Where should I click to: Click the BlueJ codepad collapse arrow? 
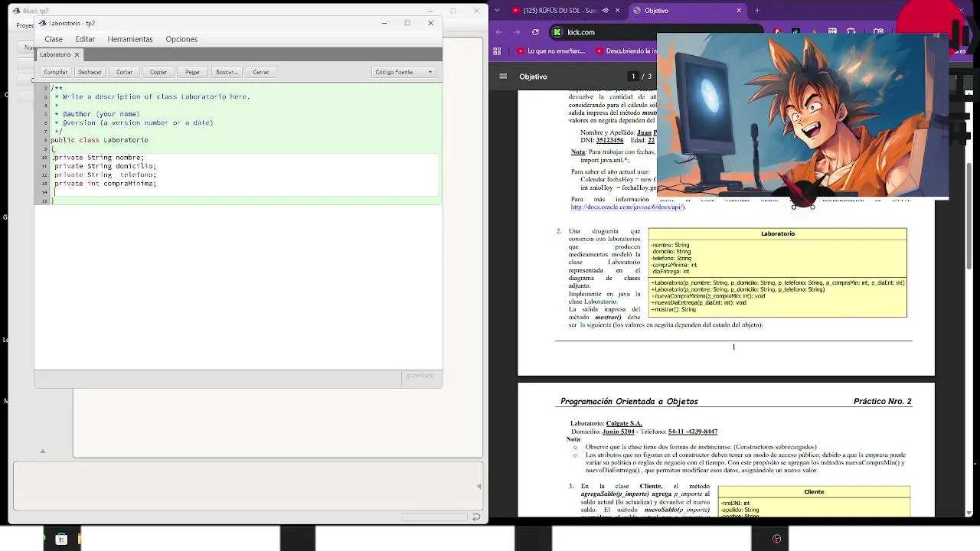[479, 486]
